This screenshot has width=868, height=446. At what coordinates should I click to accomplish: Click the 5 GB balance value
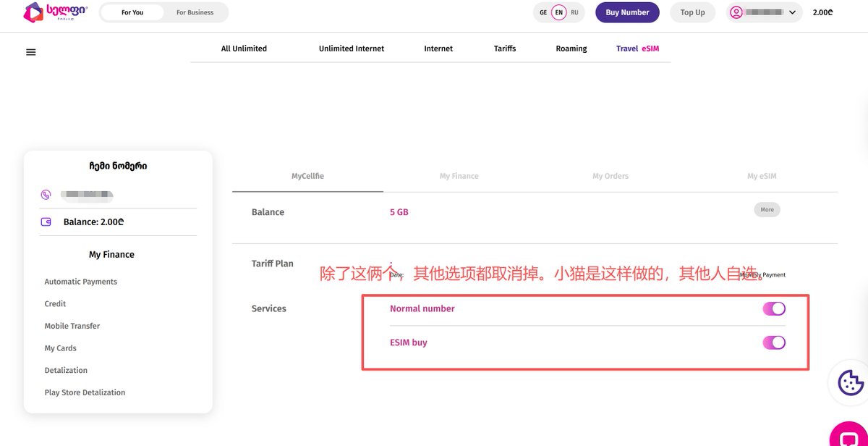point(399,212)
